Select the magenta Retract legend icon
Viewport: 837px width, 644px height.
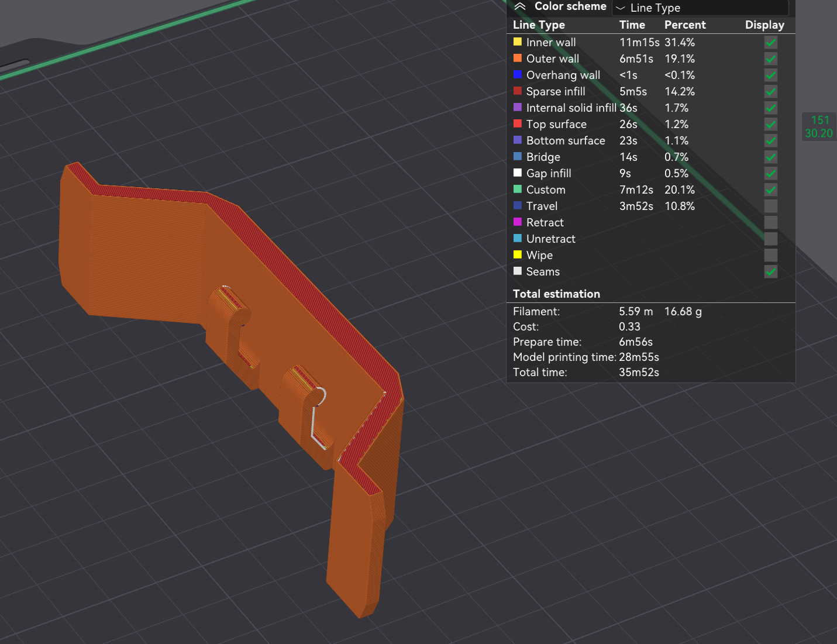click(517, 222)
